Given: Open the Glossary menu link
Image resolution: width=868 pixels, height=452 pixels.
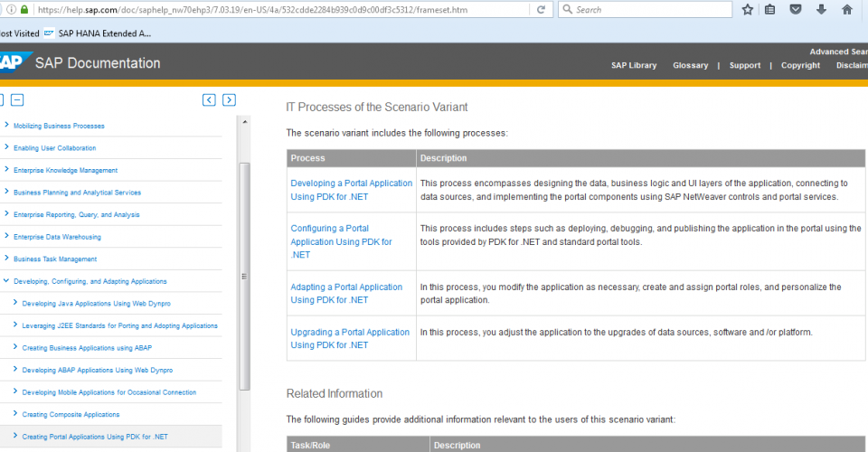Looking at the screenshot, I should click(x=690, y=65).
